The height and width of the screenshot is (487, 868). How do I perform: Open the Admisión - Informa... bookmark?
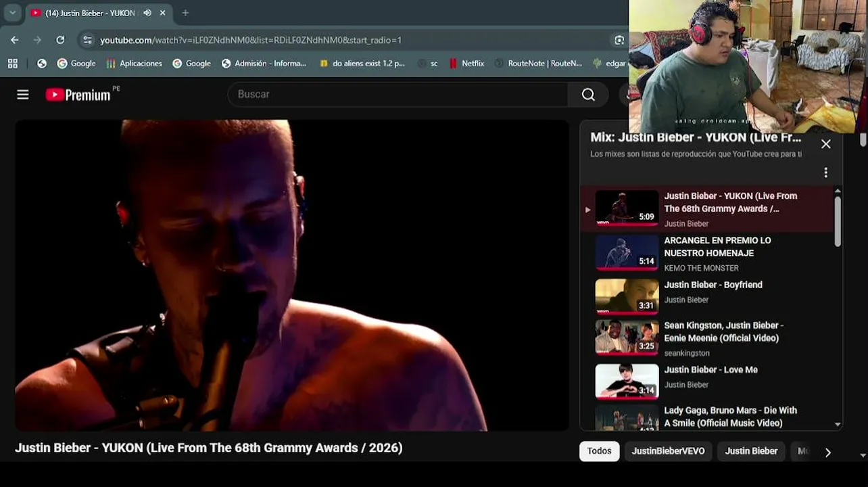264,63
